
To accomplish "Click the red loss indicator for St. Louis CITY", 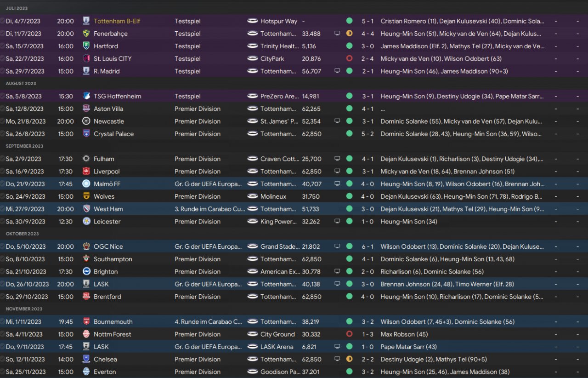I will tap(349, 59).
